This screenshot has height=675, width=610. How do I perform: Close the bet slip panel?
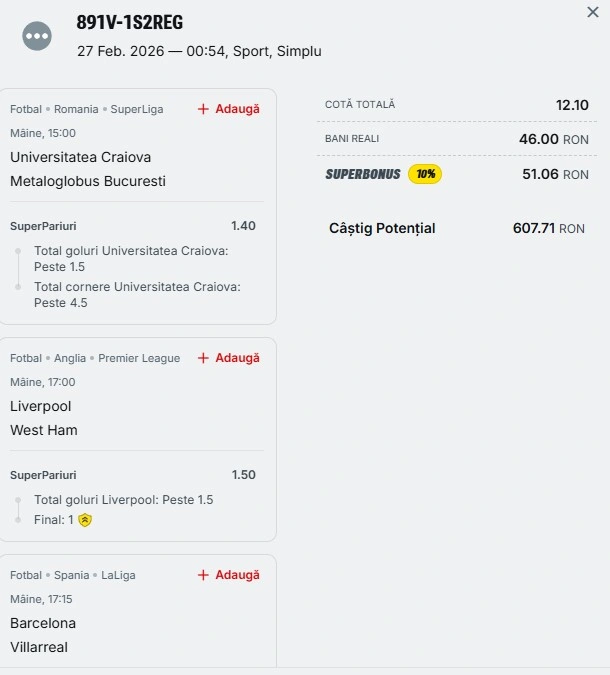coord(592,12)
